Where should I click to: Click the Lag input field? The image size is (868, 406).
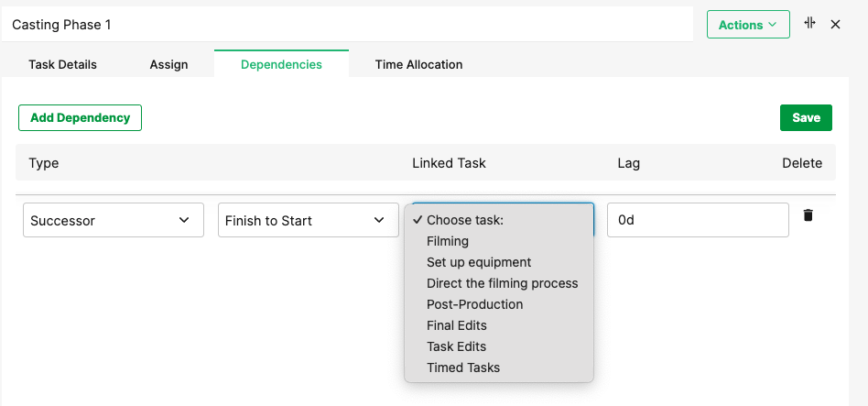698,220
